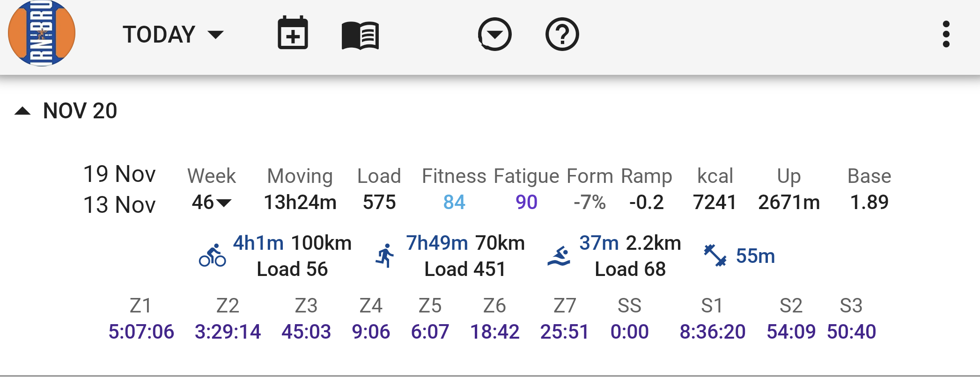Click the swim duration 37m link
Viewport: 980px width, 377px height.
[599, 243]
